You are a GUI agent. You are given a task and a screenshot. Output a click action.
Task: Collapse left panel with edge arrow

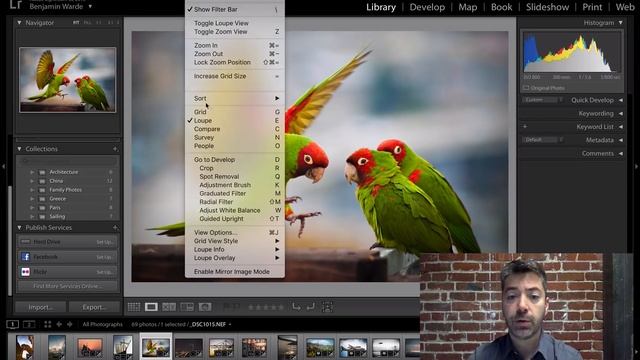click(3, 167)
